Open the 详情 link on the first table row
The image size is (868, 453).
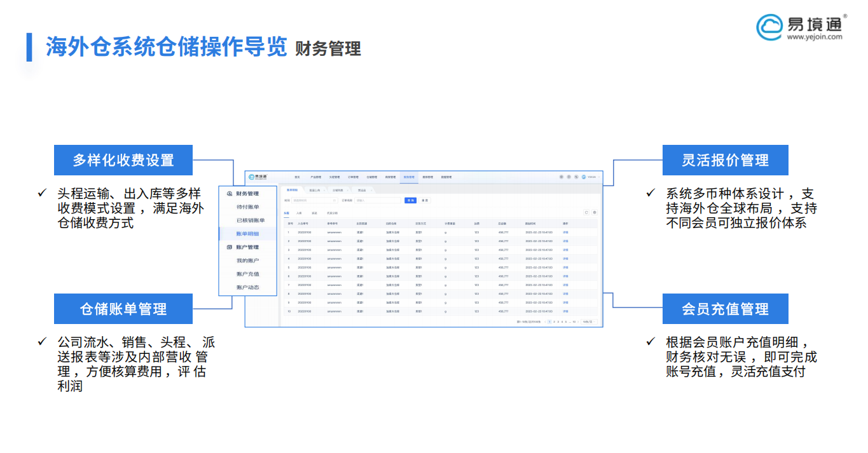point(566,231)
